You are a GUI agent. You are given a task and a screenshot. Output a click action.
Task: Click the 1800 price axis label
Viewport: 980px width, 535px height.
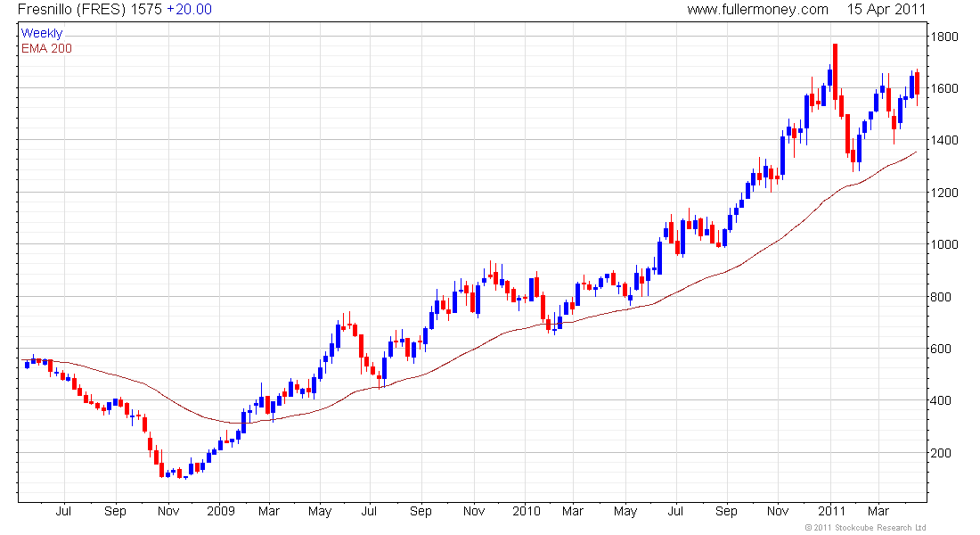coord(943,37)
